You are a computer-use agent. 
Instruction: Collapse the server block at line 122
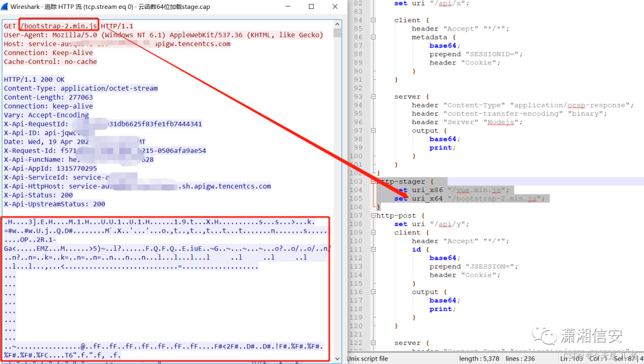pos(373,343)
